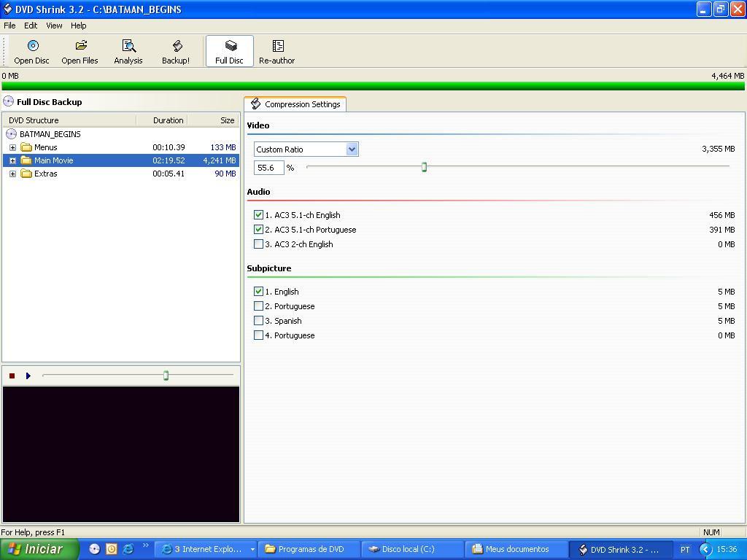Open Internet Explorer taskbar group dropdown
Image resolution: width=747 pixels, height=560 pixels.
pyautogui.click(x=252, y=550)
